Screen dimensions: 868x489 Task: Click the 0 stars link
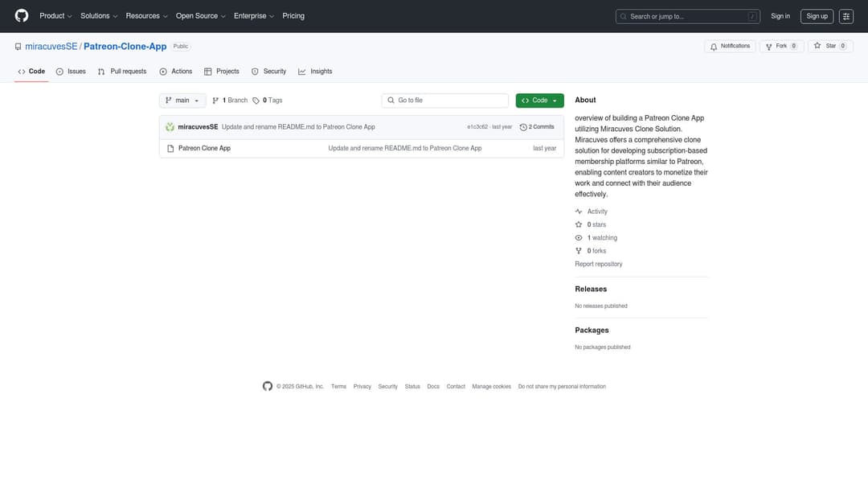pos(591,225)
